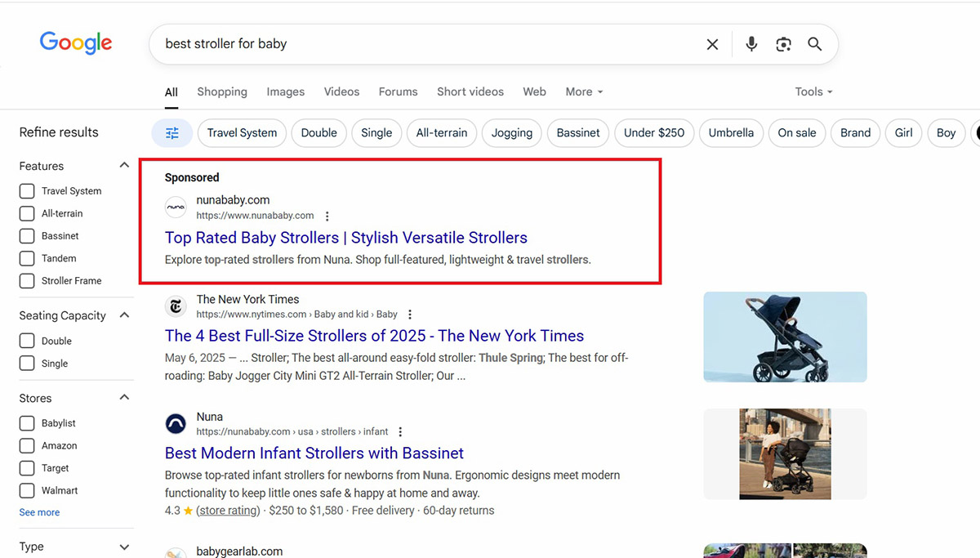Click the Google logo
980x558 pixels.
pos(75,43)
